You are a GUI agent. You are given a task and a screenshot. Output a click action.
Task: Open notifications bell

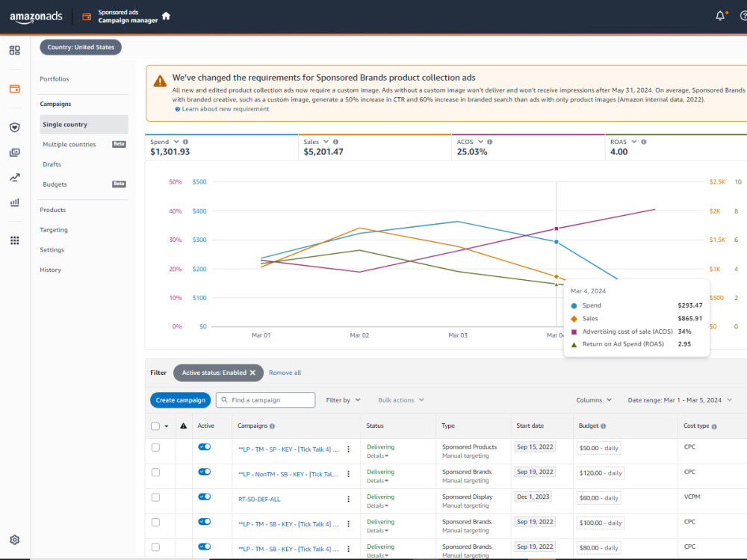(720, 16)
